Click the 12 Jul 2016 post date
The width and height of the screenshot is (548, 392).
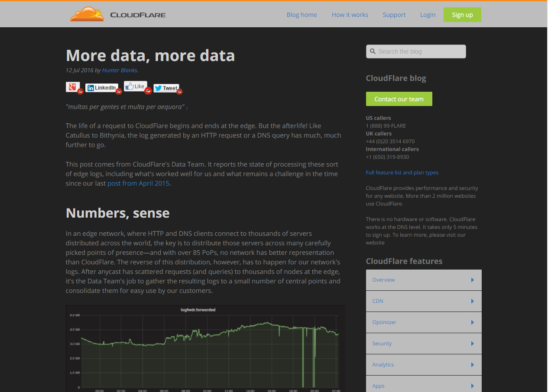tap(79, 70)
